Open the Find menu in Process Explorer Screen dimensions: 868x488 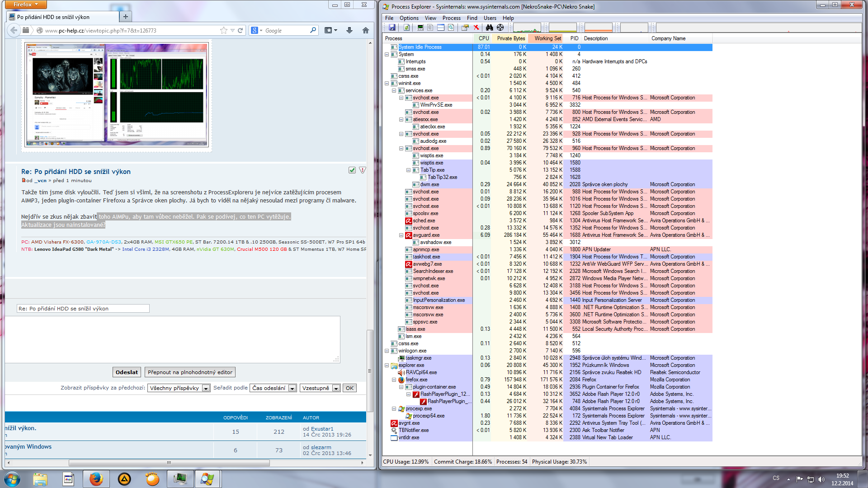tap(472, 18)
